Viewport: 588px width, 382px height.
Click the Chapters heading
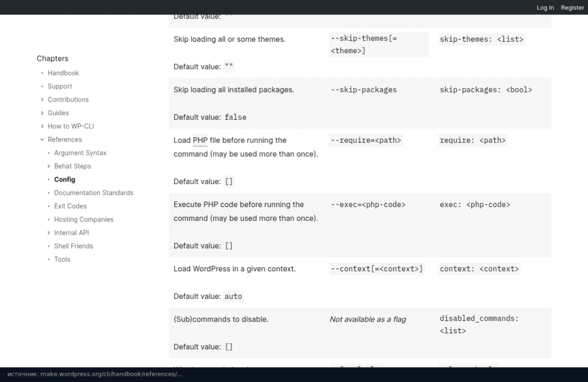[x=52, y=59]
